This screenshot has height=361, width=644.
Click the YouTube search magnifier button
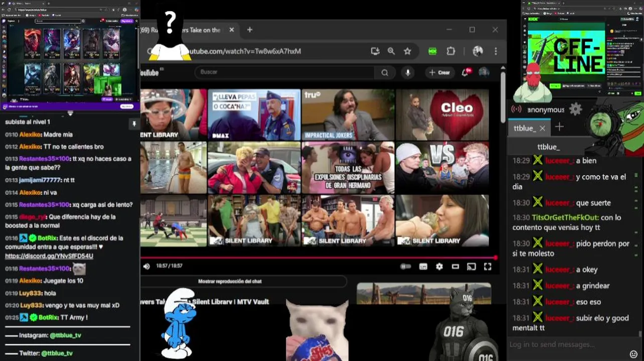[385, 73]
